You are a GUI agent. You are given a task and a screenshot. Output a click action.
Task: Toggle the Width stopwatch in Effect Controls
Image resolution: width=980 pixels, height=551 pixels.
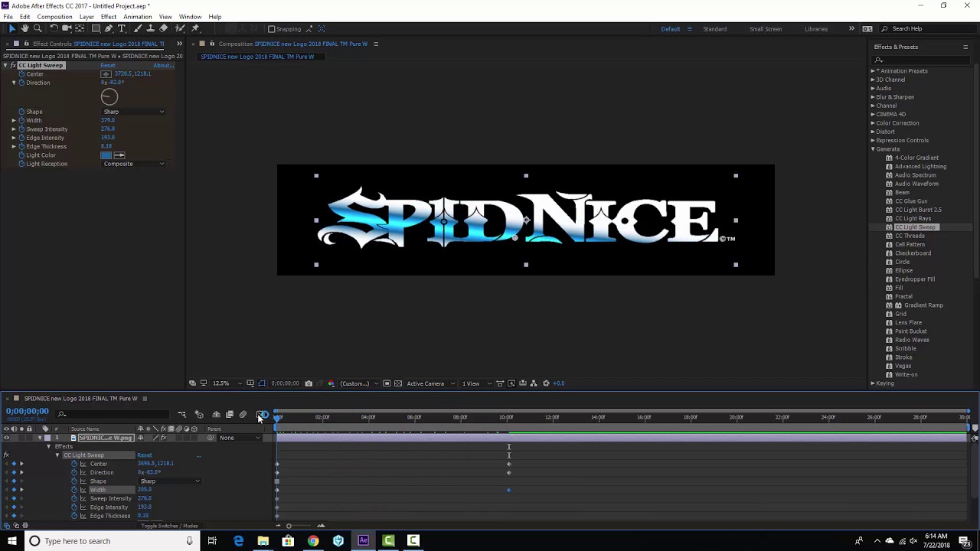(x=21, y=121)
